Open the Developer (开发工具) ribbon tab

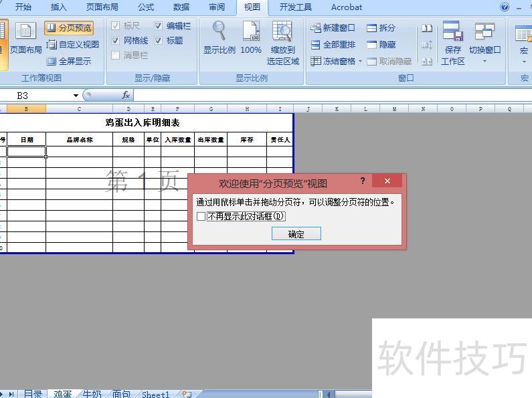(295, 7)
